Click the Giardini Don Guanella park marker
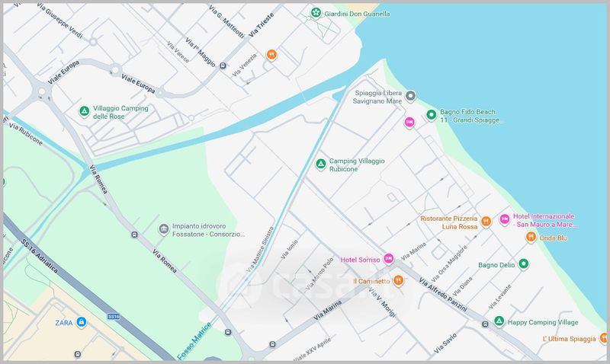This screenshot has height=364, width=610. point(316,13)
